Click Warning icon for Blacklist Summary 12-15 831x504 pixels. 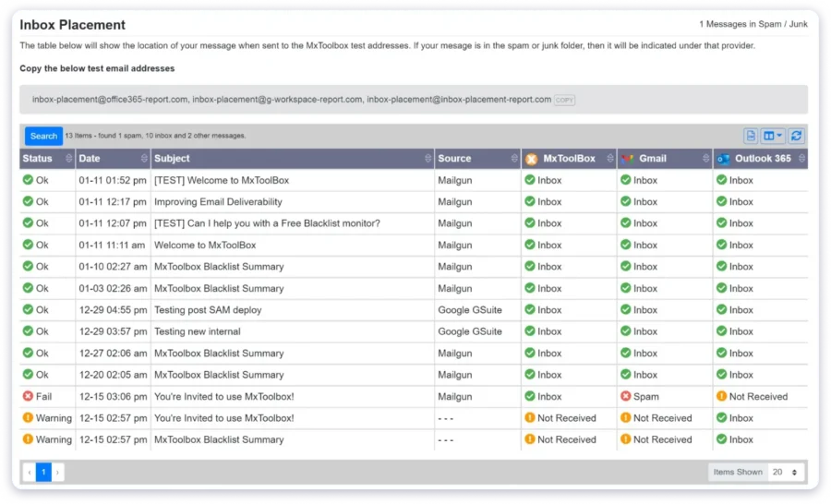(x=28, y=439)
